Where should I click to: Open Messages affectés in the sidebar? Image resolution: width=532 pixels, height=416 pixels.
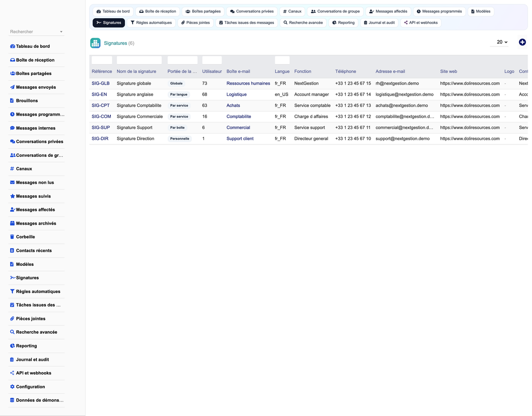tap(35, 210)
